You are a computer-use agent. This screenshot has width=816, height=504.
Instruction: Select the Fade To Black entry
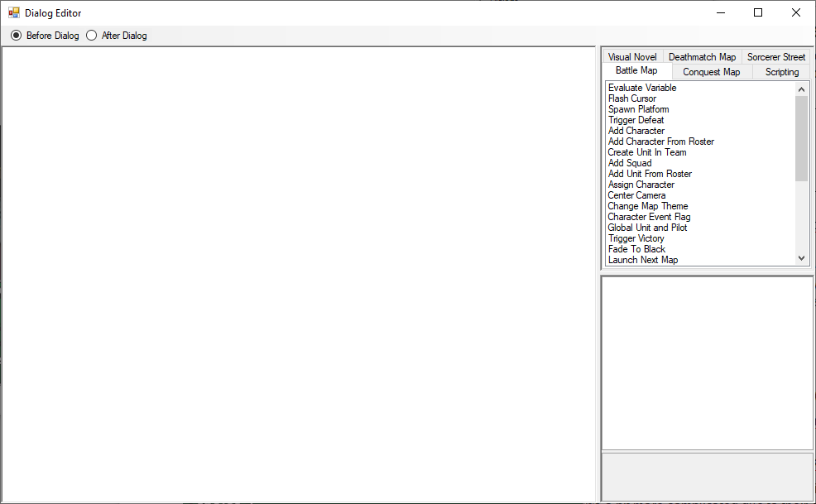(x=636, y=249)
